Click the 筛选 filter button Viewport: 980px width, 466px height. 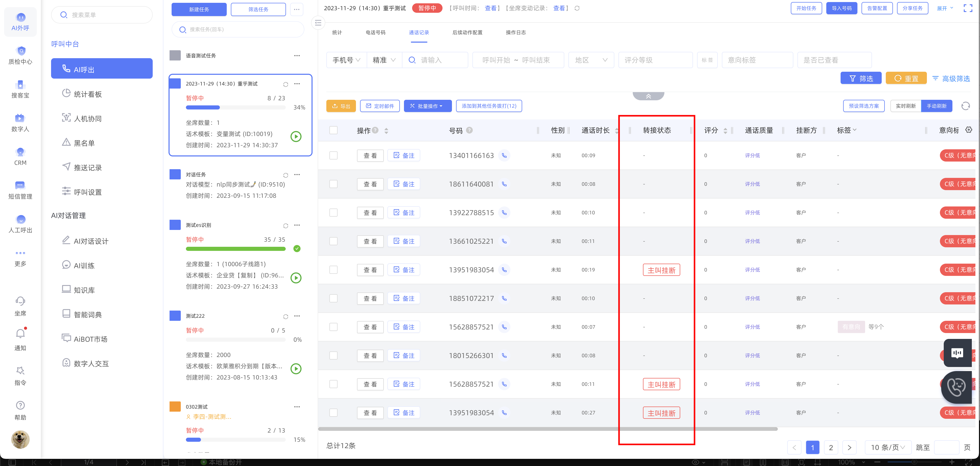pyautogui.click(x=861, y=78)
